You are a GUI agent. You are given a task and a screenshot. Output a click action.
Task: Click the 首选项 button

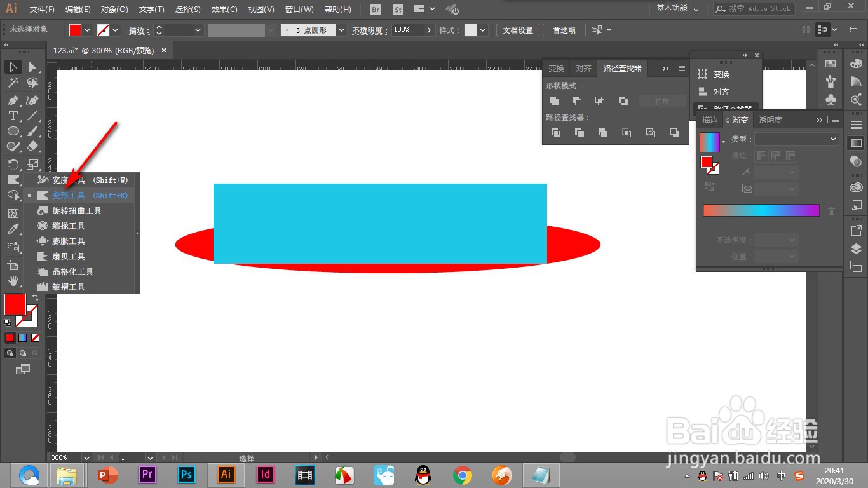tap(564, 30)
